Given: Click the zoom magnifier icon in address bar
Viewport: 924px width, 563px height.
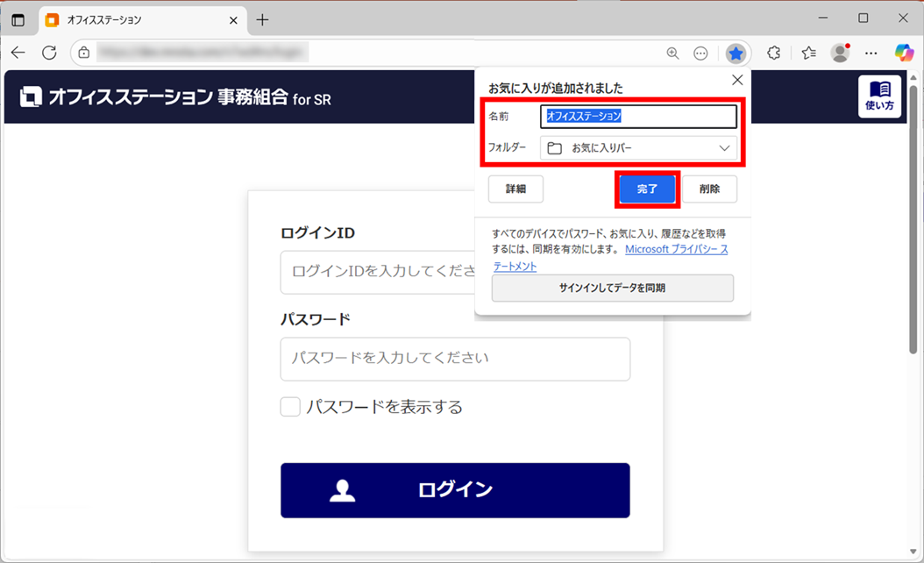Looking at the screenshot, I should click(x=672, y=53).
